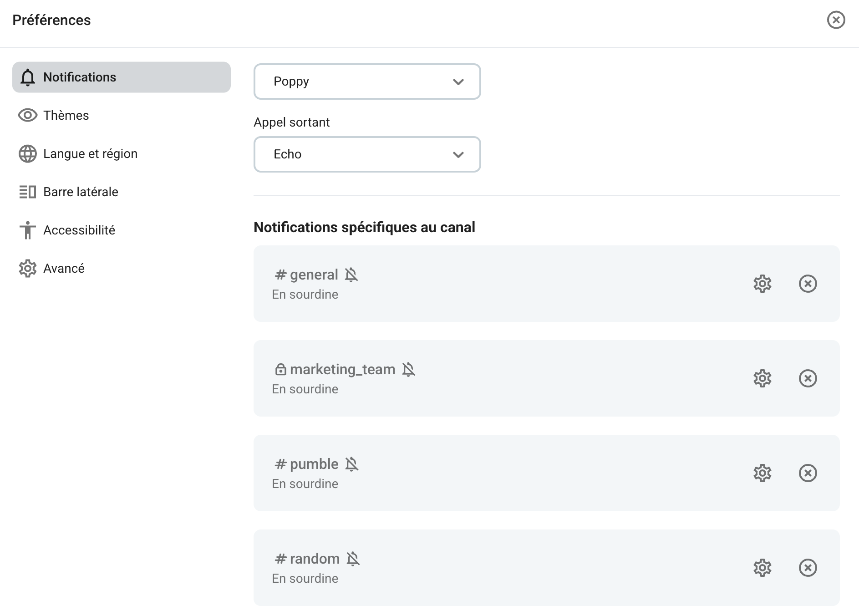
Task: Click muted bell icon next to general
Action: (x=351, y=275)
